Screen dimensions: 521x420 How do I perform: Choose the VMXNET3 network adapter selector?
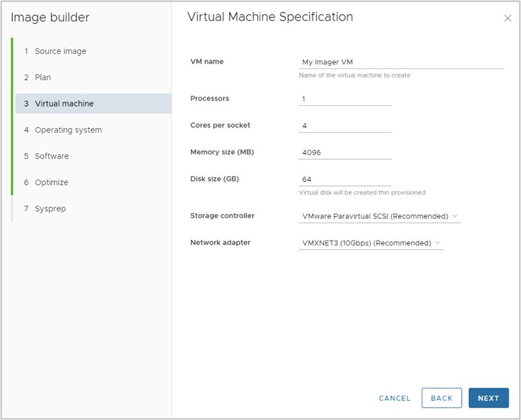371,243
